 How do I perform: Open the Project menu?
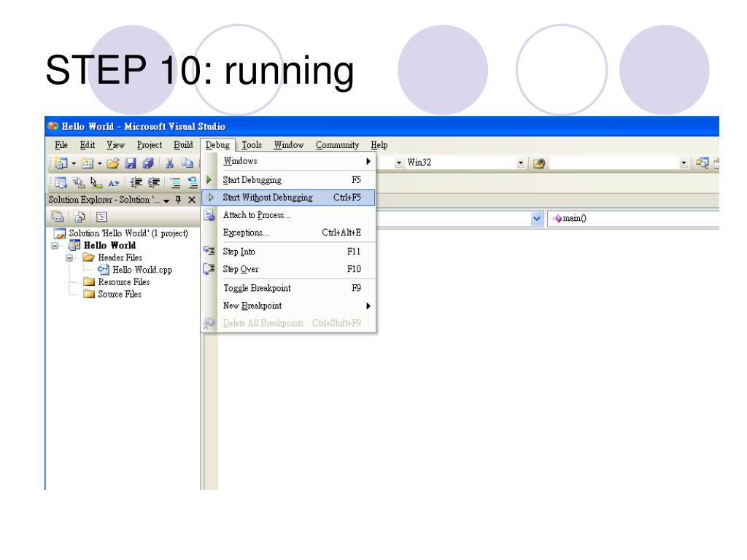pos(150,145)
